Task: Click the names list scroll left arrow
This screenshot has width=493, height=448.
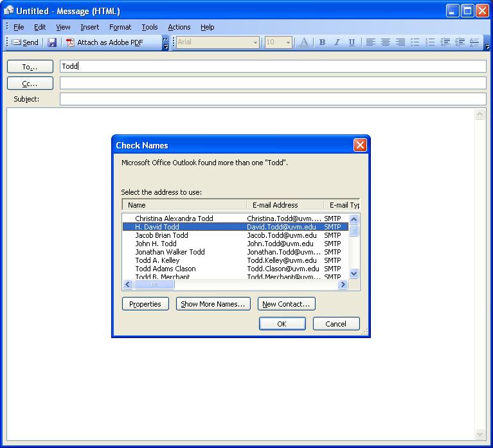Action: 127,285
